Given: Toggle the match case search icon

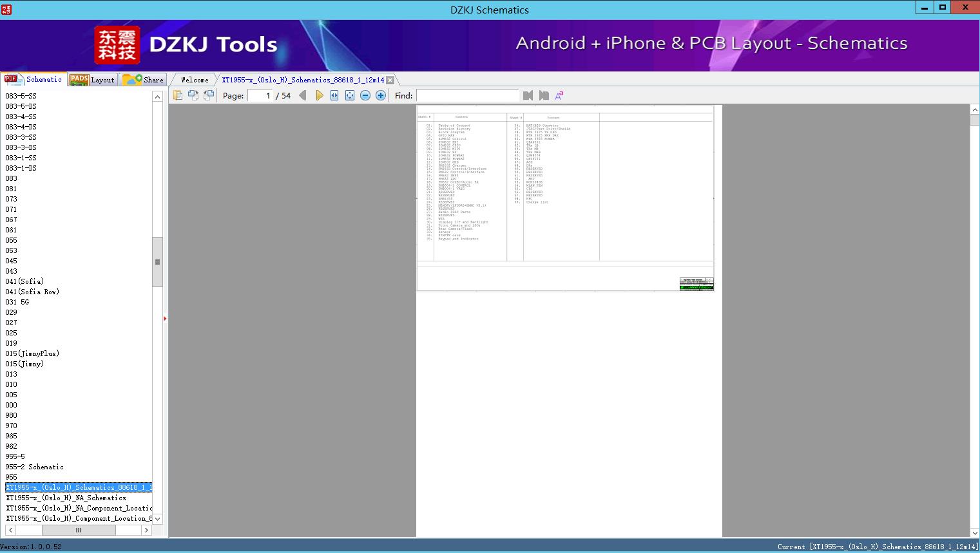Looking at the screenshot, I should tap(559, 95).
